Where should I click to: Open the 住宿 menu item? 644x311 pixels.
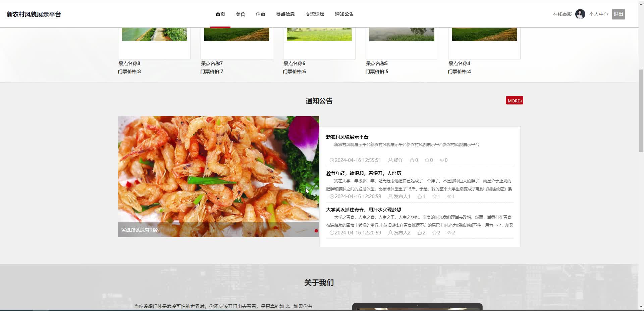[261, 14]
